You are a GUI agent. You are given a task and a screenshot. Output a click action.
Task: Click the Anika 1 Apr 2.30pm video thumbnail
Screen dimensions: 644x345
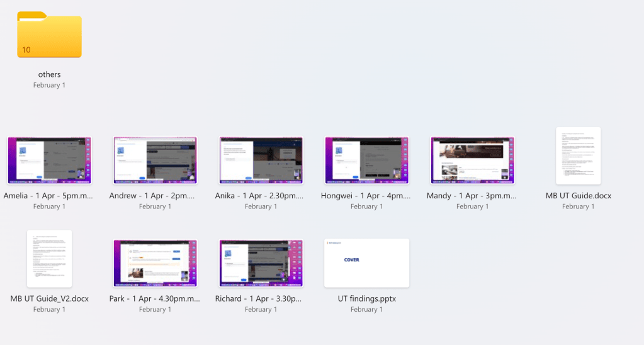click(261, 160)
